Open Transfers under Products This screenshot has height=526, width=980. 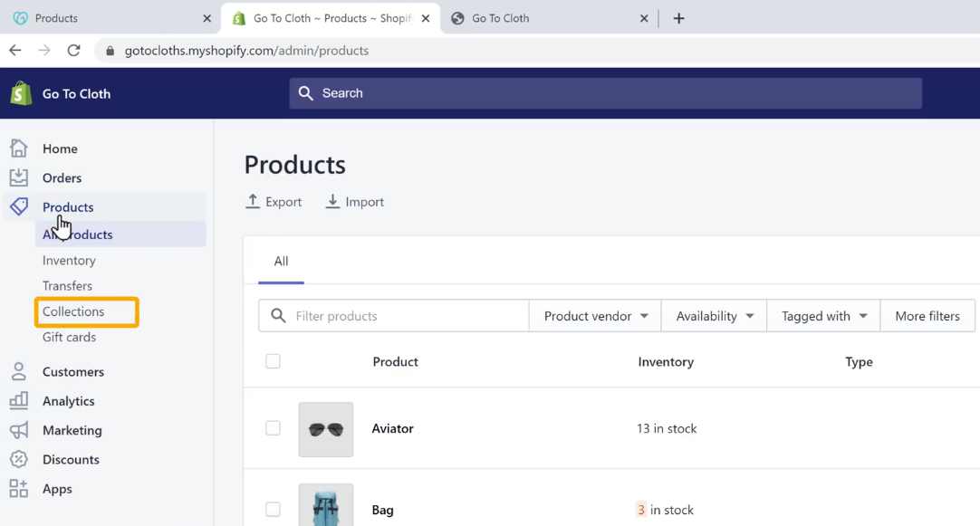pyautogui.click(x=68, y=285)
